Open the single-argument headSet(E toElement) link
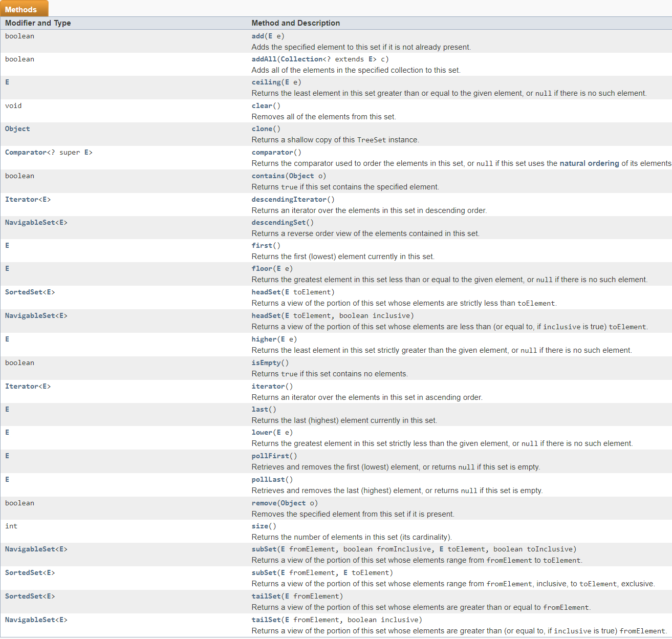The width and height of the screenshot is (672, 639). [266, 292]
